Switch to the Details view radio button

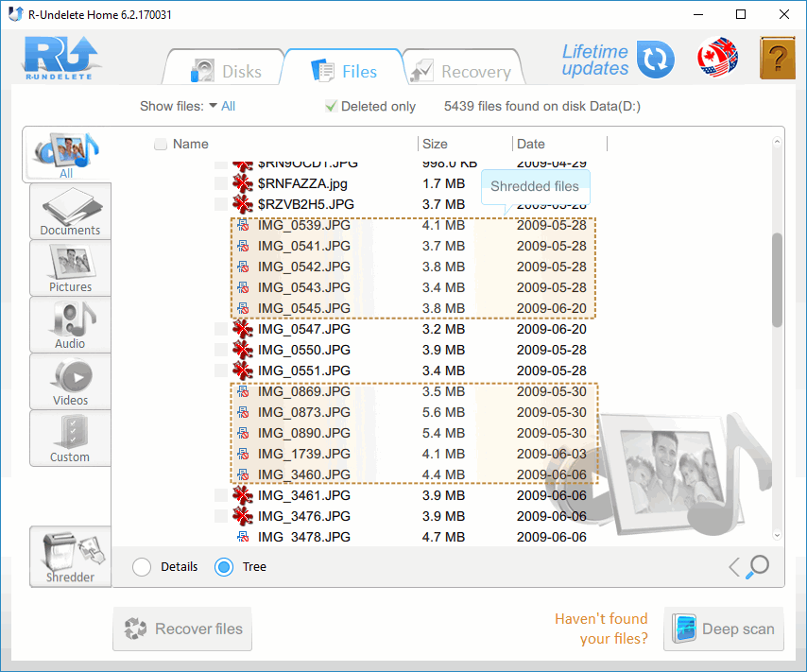click(142, 567)
